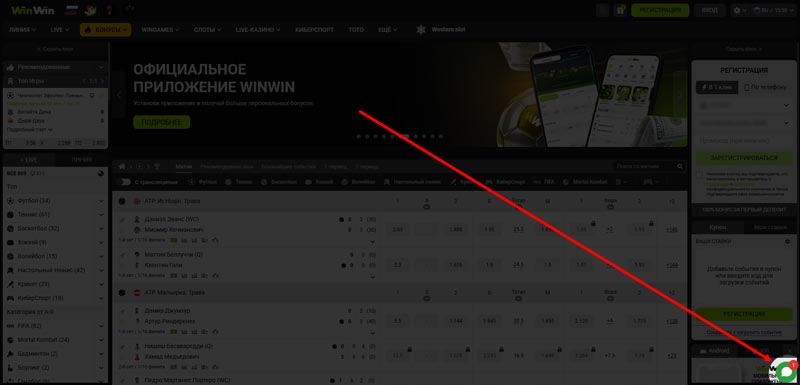Image resolution: width=800 pixels, height=385 pixels.
Task: Click next banner slide arrow
Action: coord(680,95)
